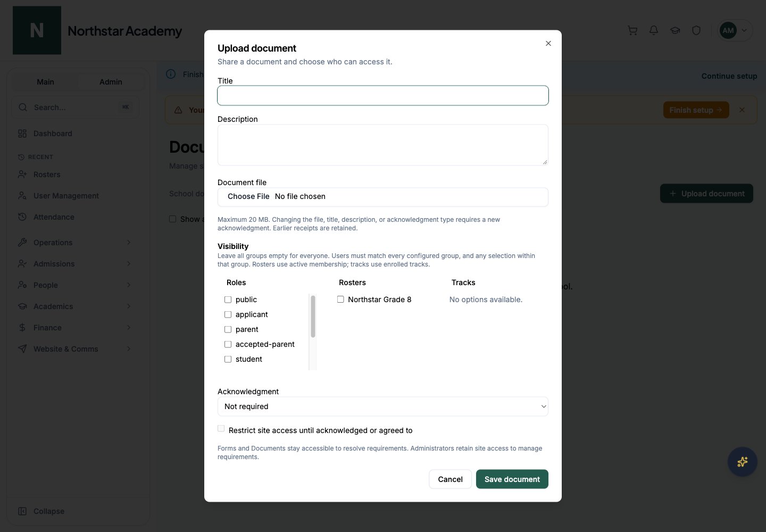
Task: Expand the Admissions menu chevron
Action: click(129, 264)
